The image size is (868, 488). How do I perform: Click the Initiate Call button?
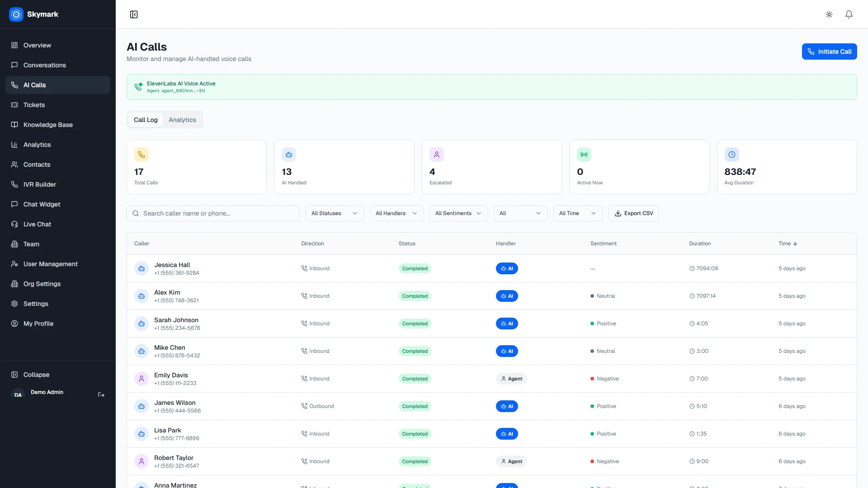coord(829,52)
